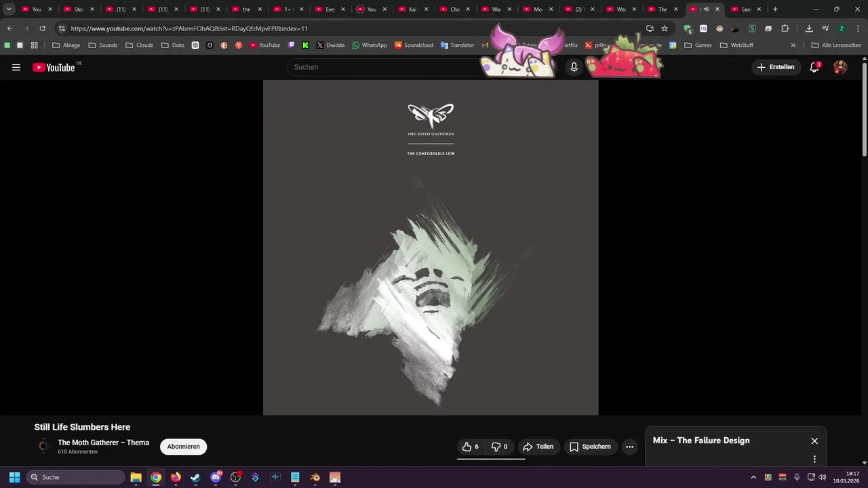Screen dimensions: 868x488
Task: Open The Moth Gatherer – Thema channel
Action: (x=103, y=443)
